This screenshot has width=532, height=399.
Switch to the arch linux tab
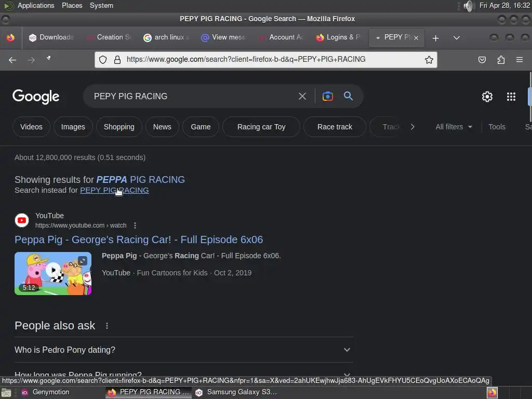(166, 37)
